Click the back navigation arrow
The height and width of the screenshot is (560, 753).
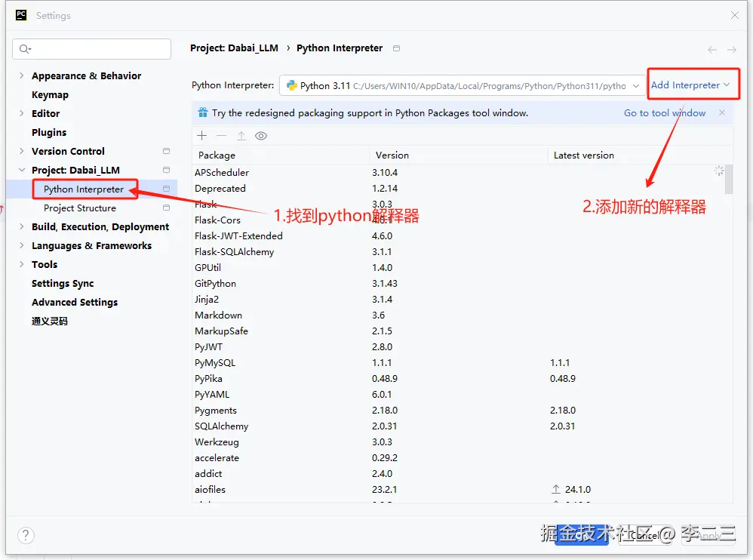click(x=712, y=50)
